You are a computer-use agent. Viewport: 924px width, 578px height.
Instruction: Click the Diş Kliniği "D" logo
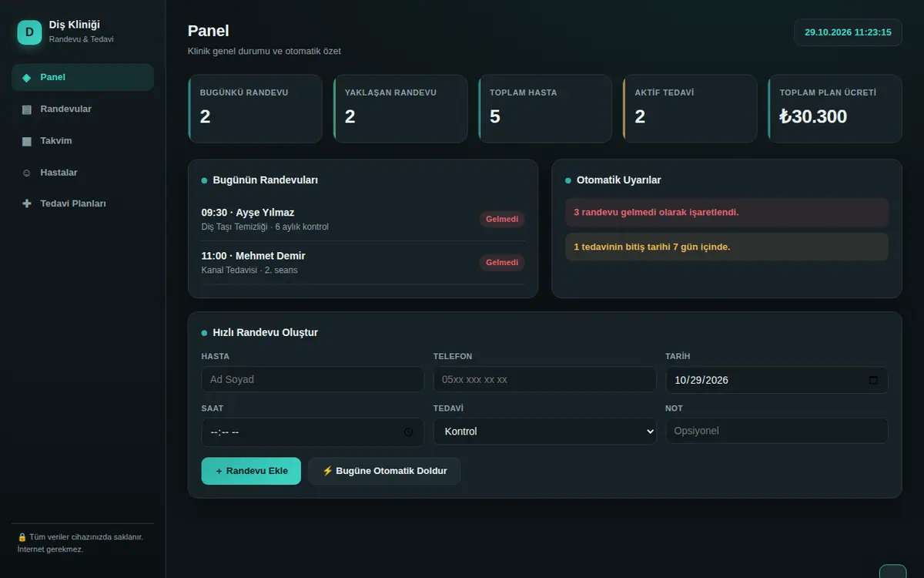click(x=29, y=32)
